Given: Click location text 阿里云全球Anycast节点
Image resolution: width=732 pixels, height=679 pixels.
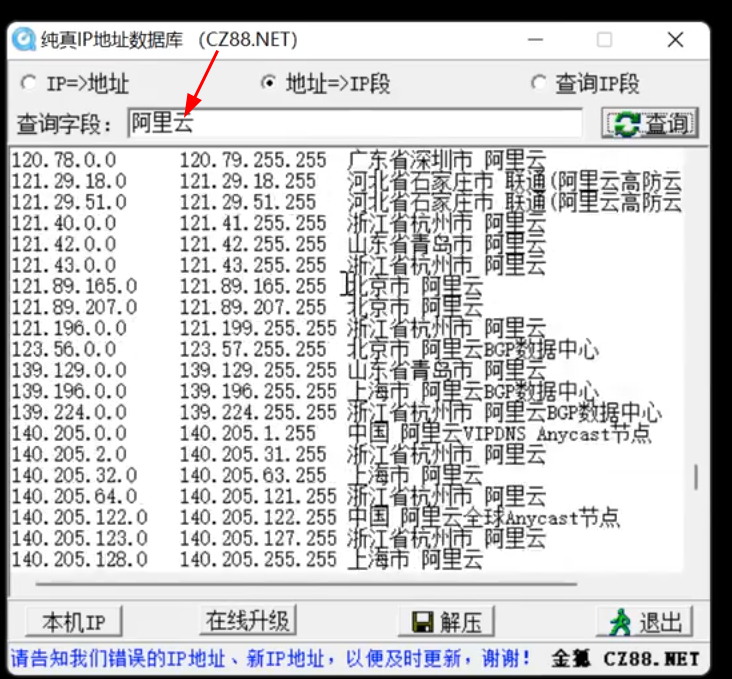Looking at the screenshot, I should [510, 517].
